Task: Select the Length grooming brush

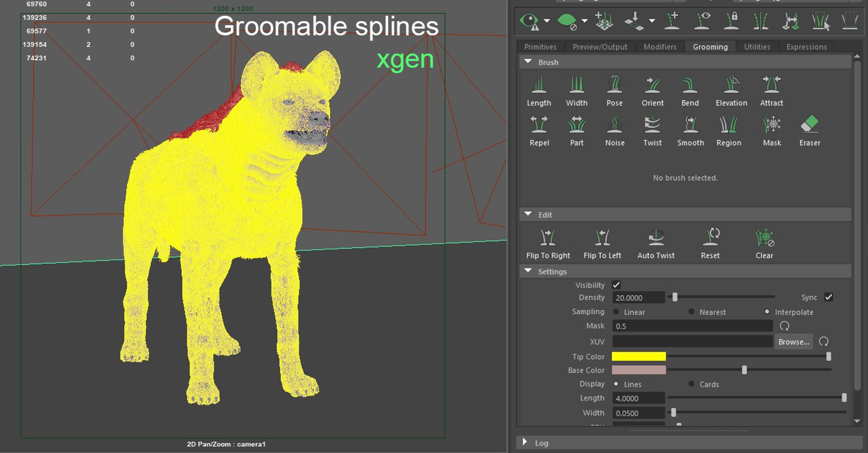Action: pyautogui.click(x=539, y=91)
